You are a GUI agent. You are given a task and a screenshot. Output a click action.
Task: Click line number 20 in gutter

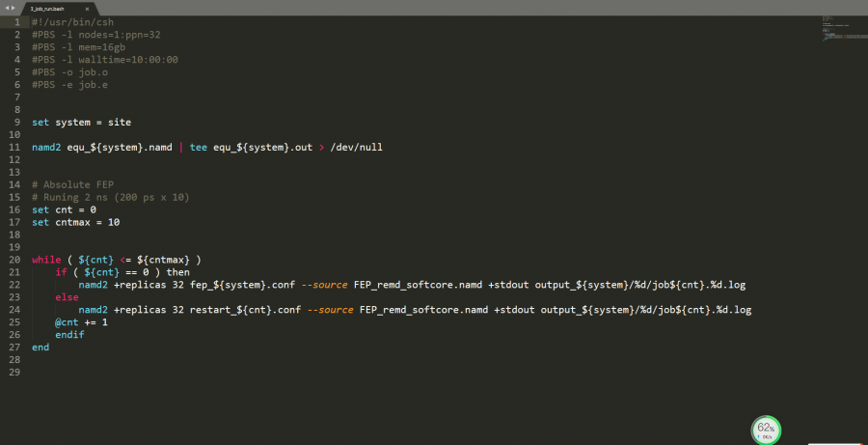pyautogui.click(x=14, y=260)
